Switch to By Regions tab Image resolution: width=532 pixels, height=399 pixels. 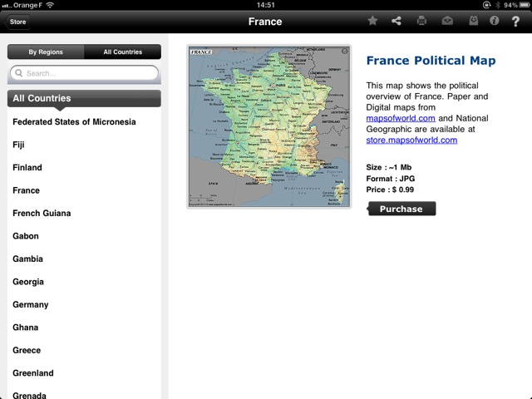tap(46, 52)
